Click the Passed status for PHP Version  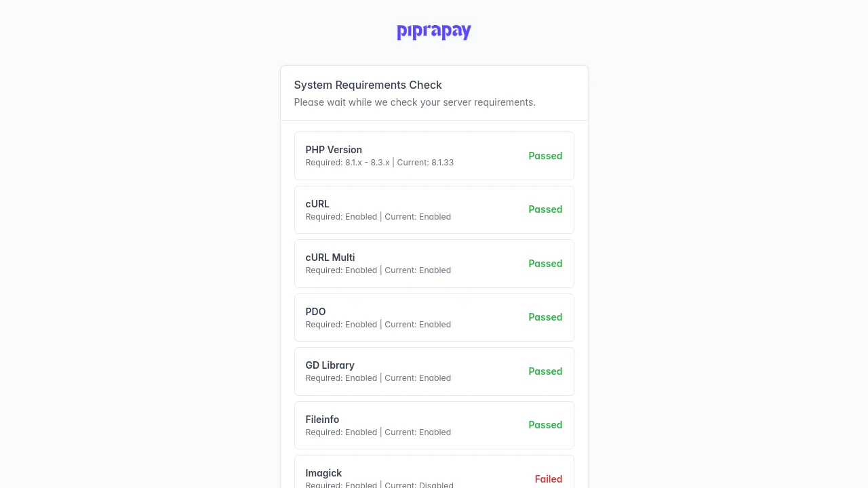[545, 156]
